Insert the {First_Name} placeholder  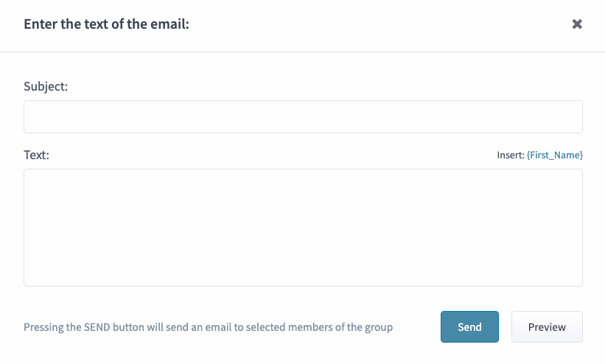[554, 155]
